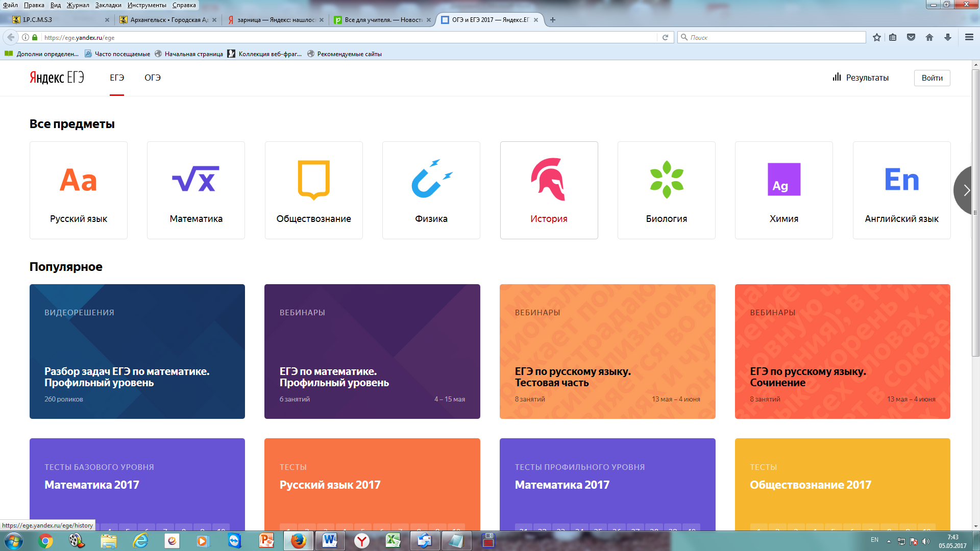Open ЕГЭ по математике webinar card
Image resolution: width=980 pixels, height=551 pixels.
[372, 352]
